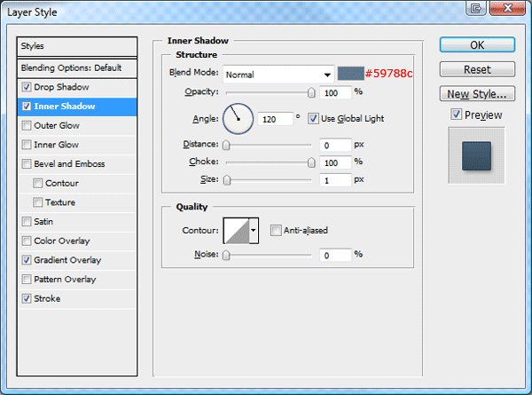Toggle the Drop Shadow checkbox
Screen dimensions: 532x395
(x=27, y=87)
